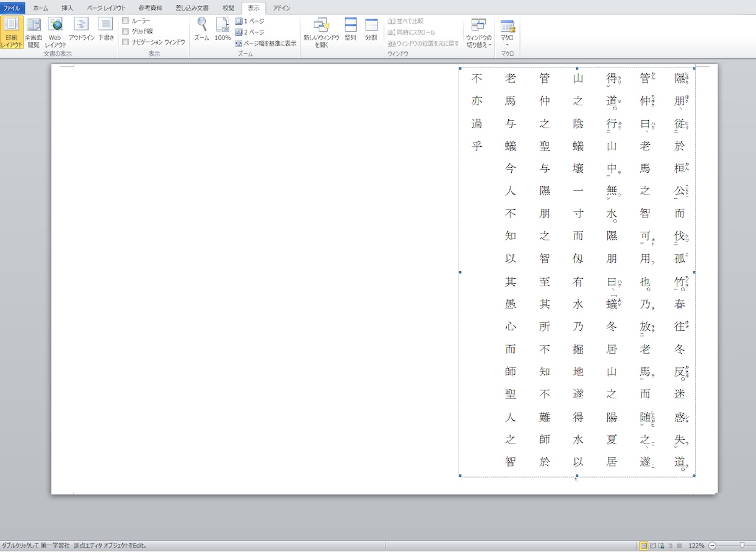Screen dimensions: 756x552
Task: Switch to Web レイアウト view
Action: click(56, 32)
